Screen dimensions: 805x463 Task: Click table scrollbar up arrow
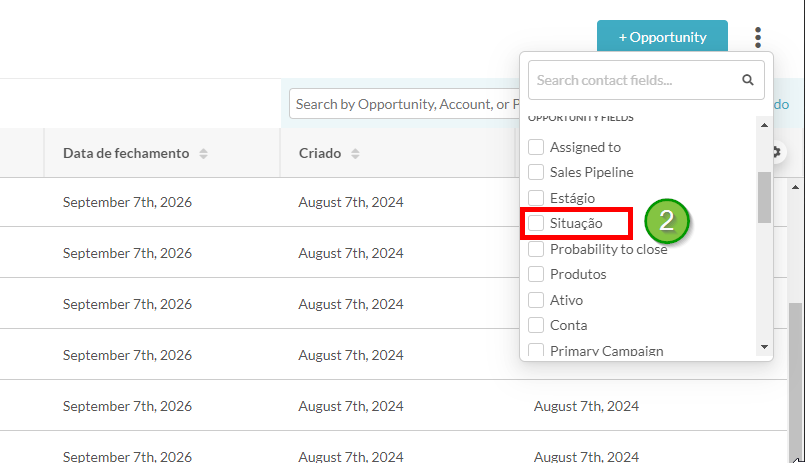click(x=795, y=187)
